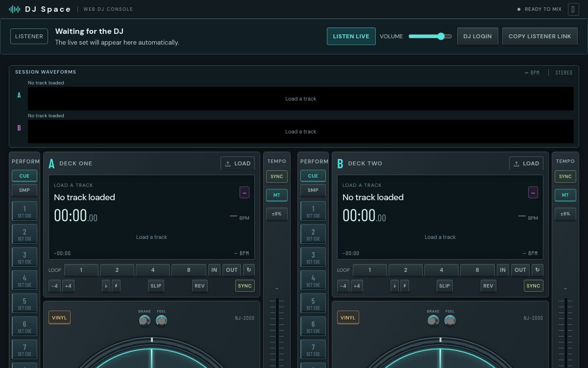Select Deck Two CUE perform mode
This screenshot has height=368, width=588.
313,176
